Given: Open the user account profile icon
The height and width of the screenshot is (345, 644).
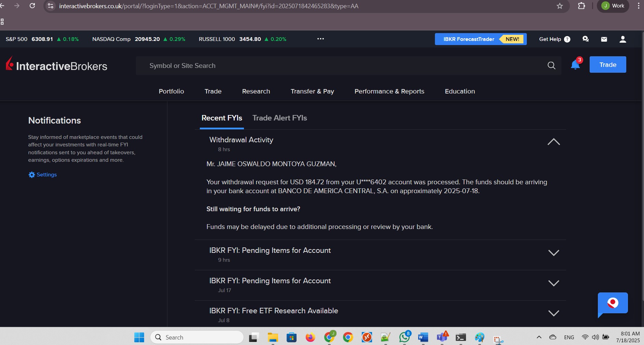Looking at the screenshot, I should tap(622, 39).
